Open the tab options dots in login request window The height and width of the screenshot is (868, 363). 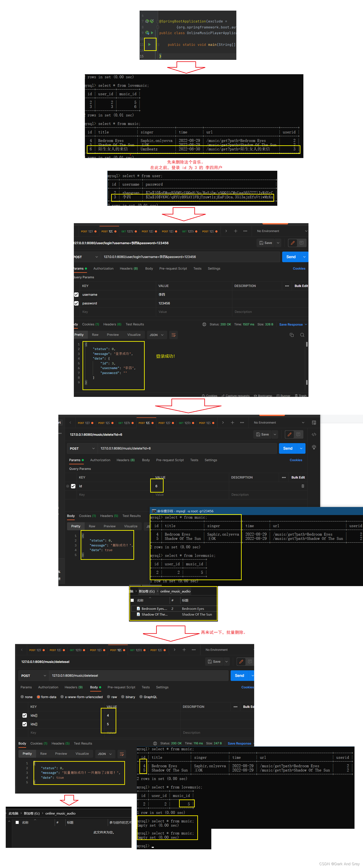tap(245, 231)
